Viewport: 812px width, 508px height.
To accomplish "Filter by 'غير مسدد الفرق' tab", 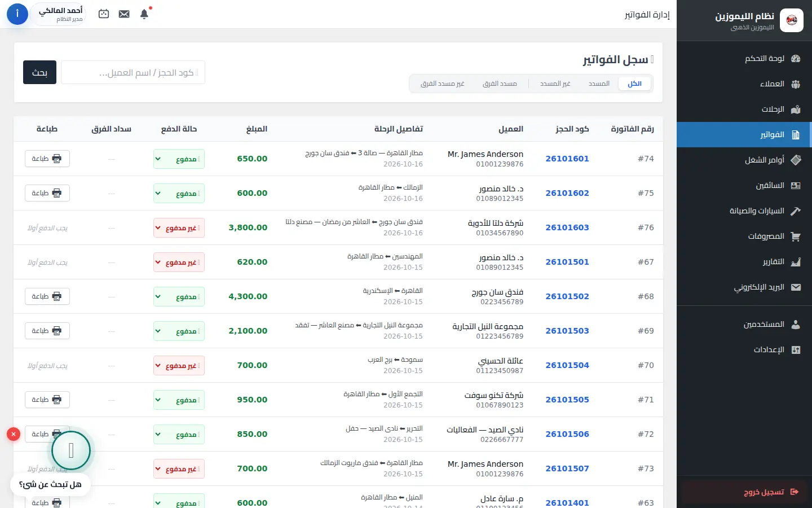I will [x=442, y=84].
